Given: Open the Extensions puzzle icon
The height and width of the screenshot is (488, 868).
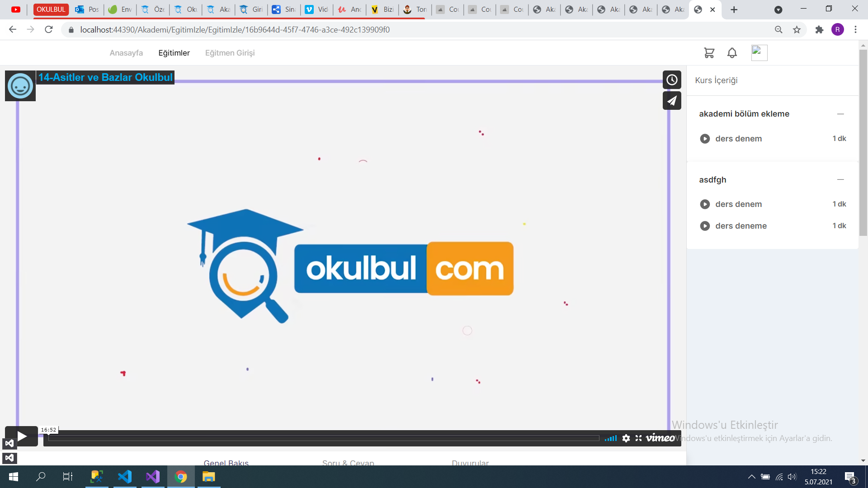Looking at the screenshot, I should pyautogui.click(x=819, y=30).
